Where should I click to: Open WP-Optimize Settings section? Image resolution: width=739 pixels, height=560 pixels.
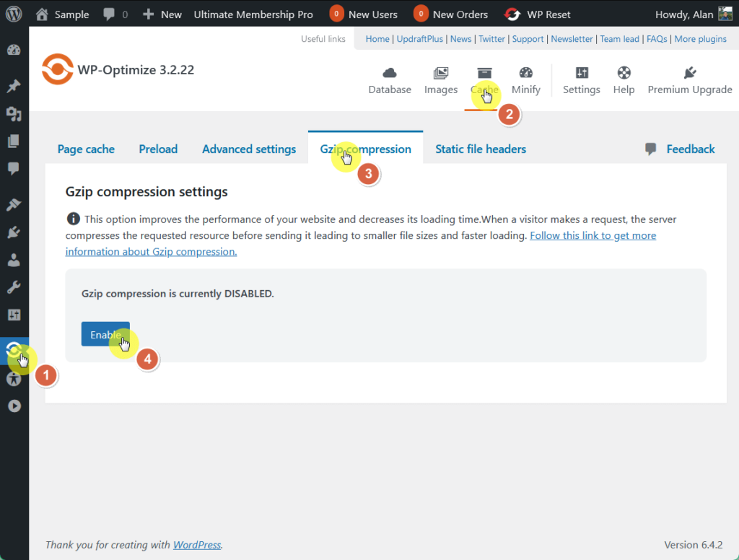(x=582, y=81)
